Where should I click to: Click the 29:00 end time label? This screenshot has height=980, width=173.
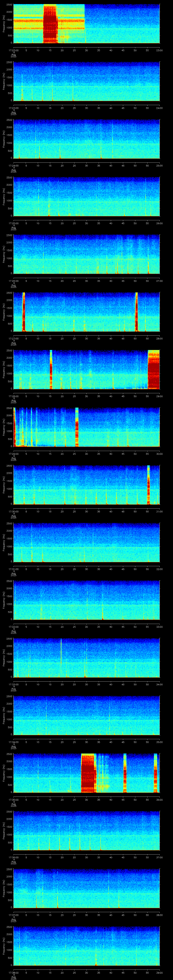[159, 396]
